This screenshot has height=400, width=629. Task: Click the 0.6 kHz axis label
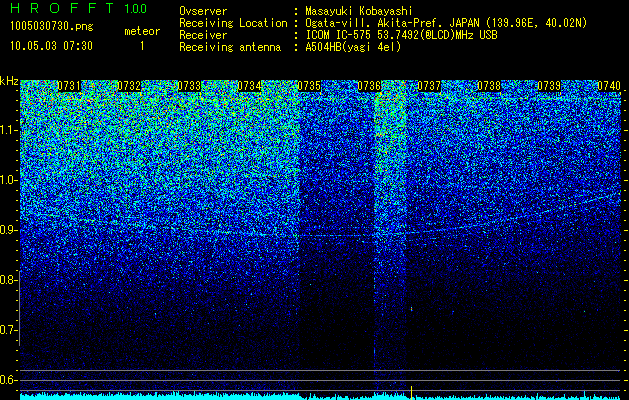tap(7, 380)
